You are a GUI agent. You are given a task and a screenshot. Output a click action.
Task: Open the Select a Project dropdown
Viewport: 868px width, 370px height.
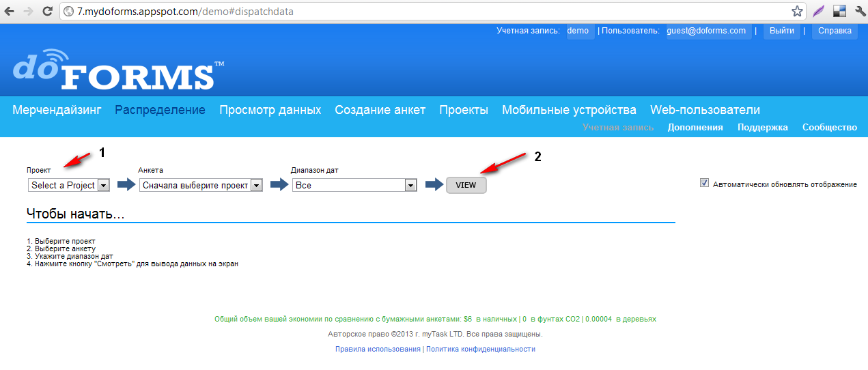(x=69, y=185)
